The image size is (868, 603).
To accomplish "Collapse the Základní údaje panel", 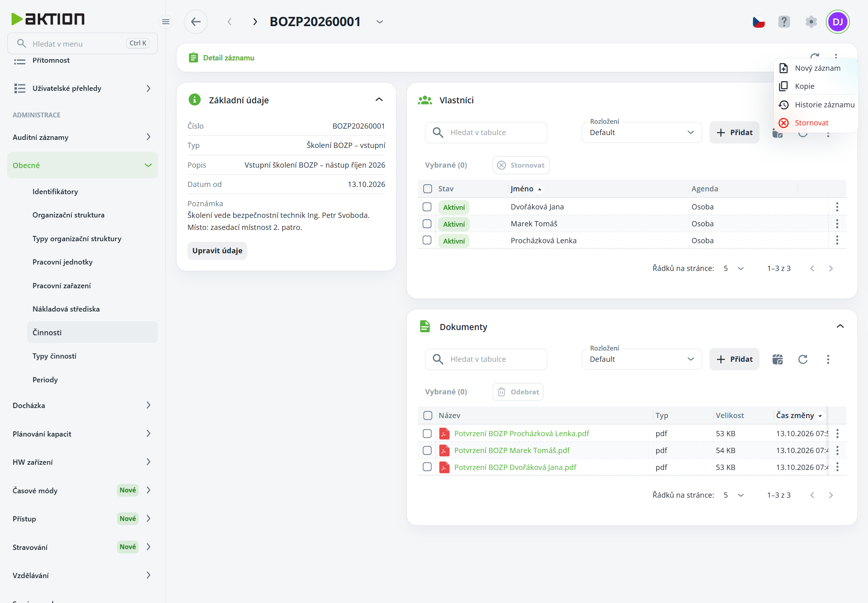I will 379,100.
